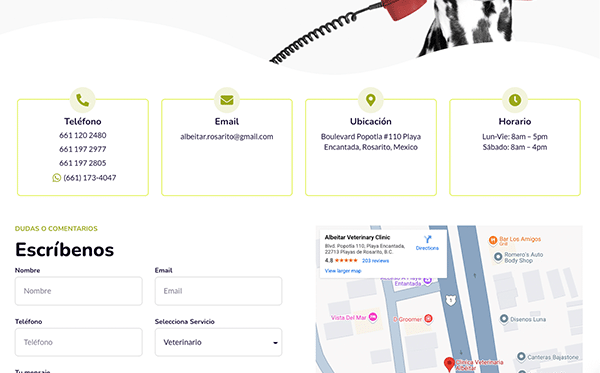600x373 pixels.
Task: Click the green phone icon above Teléfono
Action: click(83, 100)
